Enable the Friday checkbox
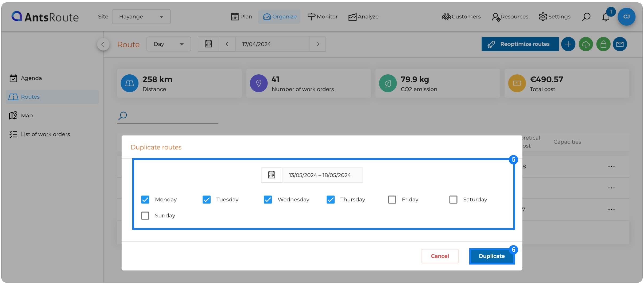Screen dimensions: 644x285 (392, 199)
